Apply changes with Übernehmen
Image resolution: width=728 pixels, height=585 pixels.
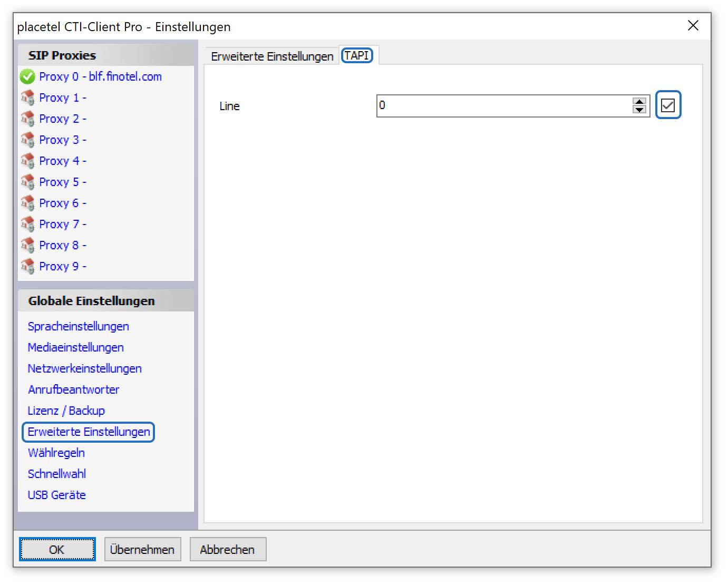(x=142, y=550)
